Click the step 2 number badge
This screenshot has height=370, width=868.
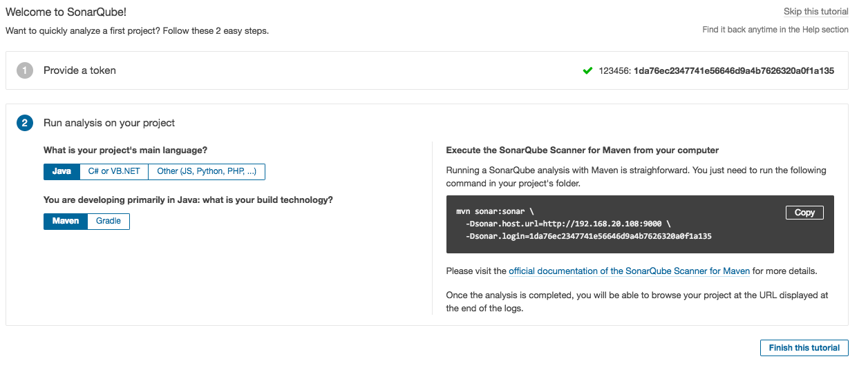click(25, 123)
